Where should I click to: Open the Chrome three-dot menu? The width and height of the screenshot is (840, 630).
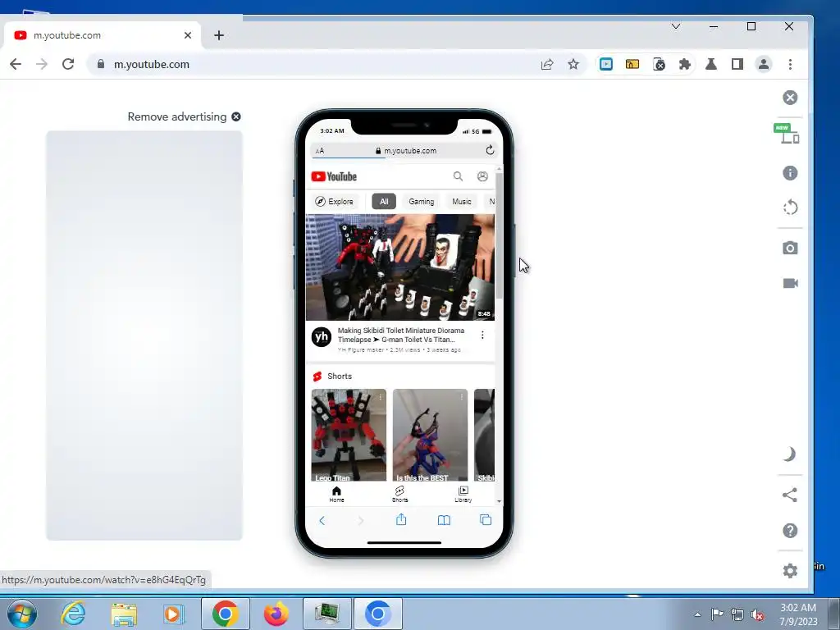(x=790, y=64)
